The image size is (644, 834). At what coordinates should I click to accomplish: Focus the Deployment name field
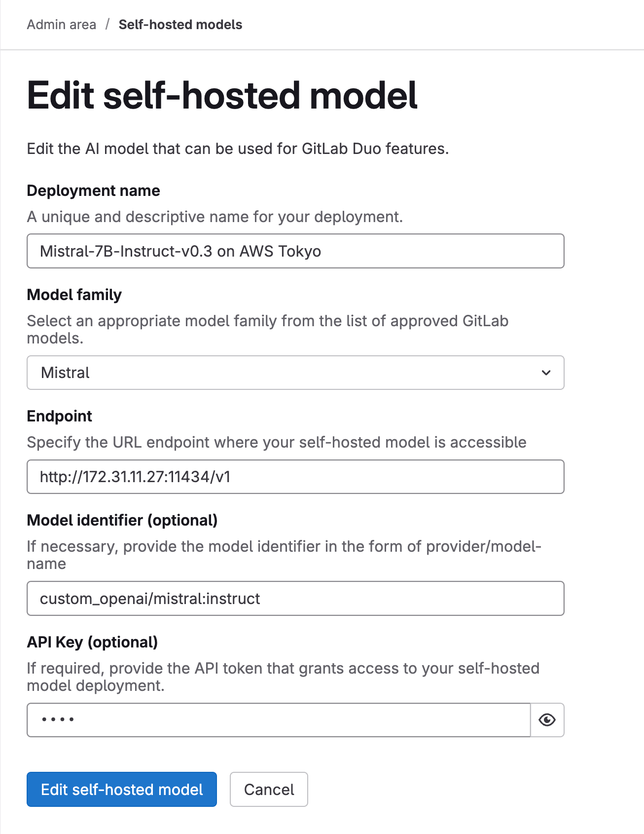pyautogui.click(x=295, y=251)
